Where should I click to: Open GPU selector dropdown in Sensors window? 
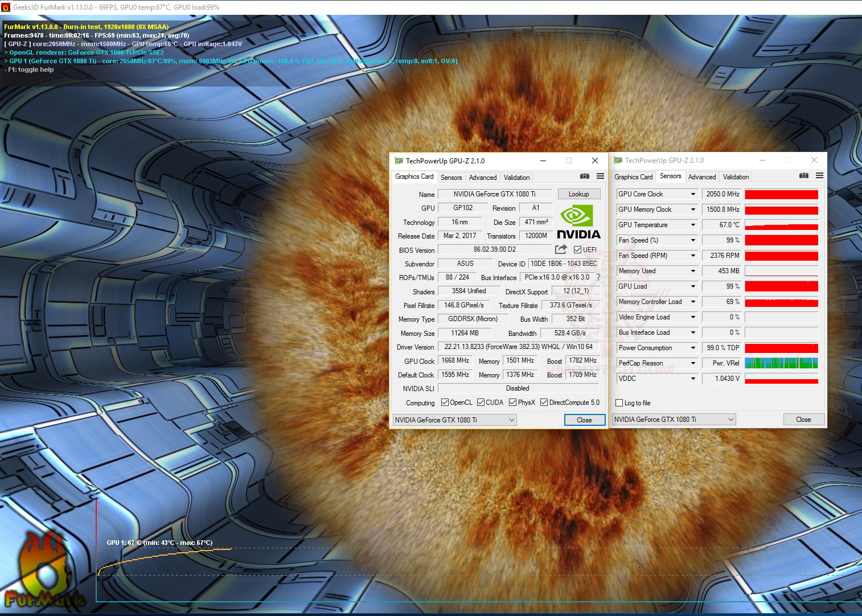pos(674,420)
